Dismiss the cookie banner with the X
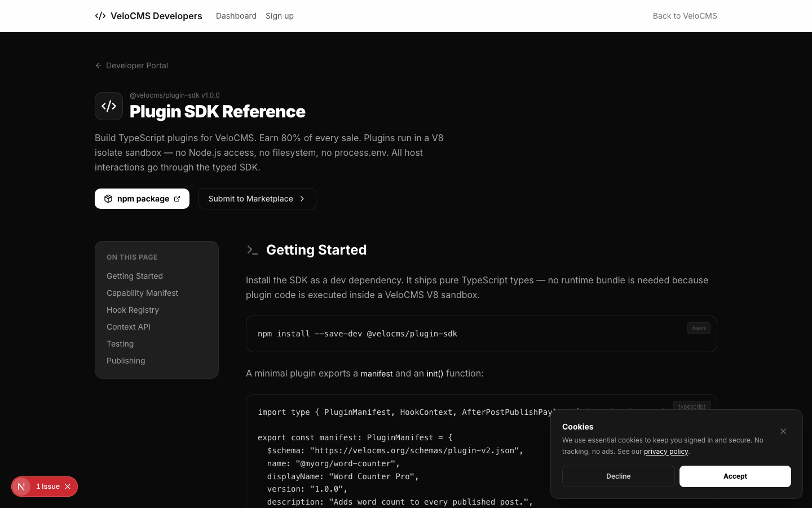This screenshot has width=812, height=508. point(783,431)
